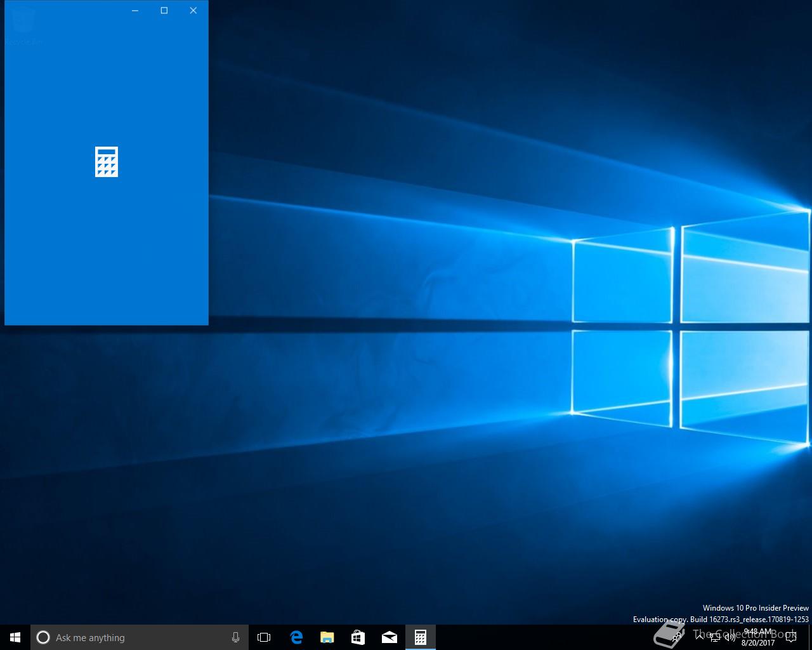Launch Microsoft Edge from the taskbar
The image size is (812, 650).
pos(296,637)
